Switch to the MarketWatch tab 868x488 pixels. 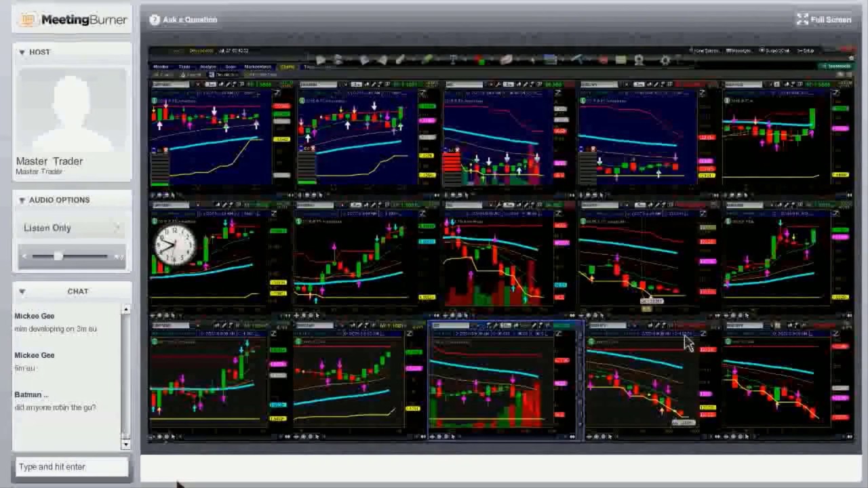258,66
